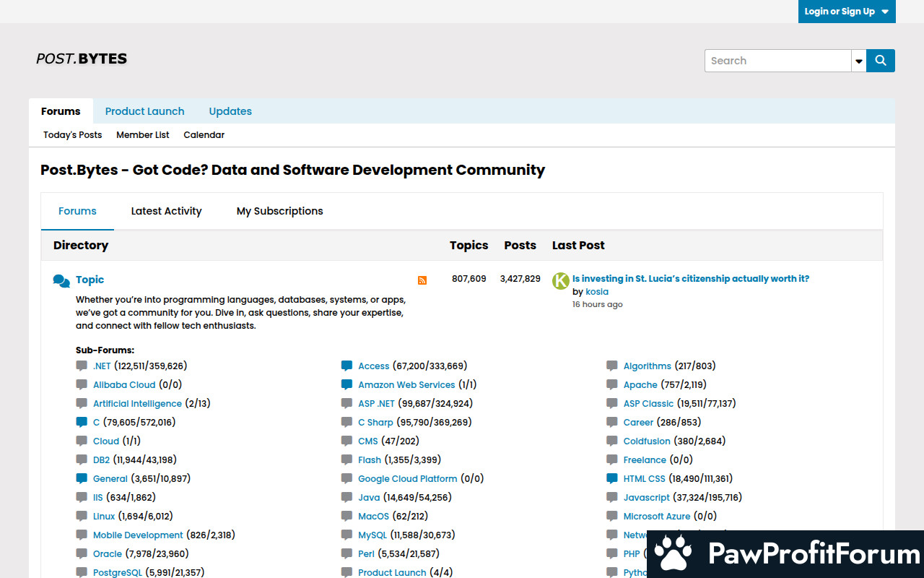Focus the Search text field
This screenshot has height=578, width=924.
pyautogui.click(x=778, y=61)
